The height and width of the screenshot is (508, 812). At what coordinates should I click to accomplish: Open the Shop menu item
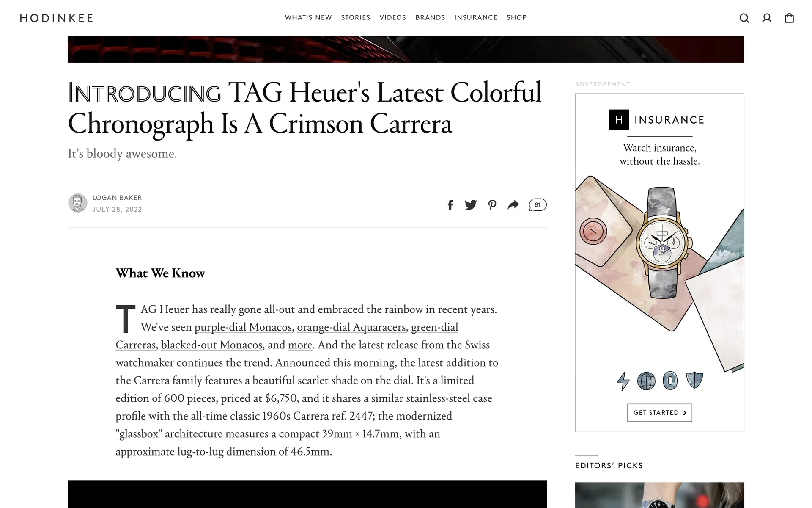coord(516,17)
